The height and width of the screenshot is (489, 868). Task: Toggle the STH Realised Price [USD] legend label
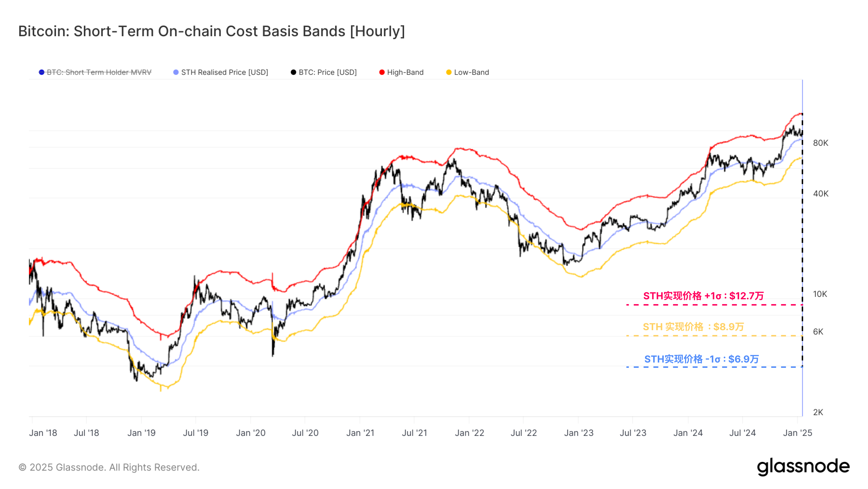(x=224, y=72)
